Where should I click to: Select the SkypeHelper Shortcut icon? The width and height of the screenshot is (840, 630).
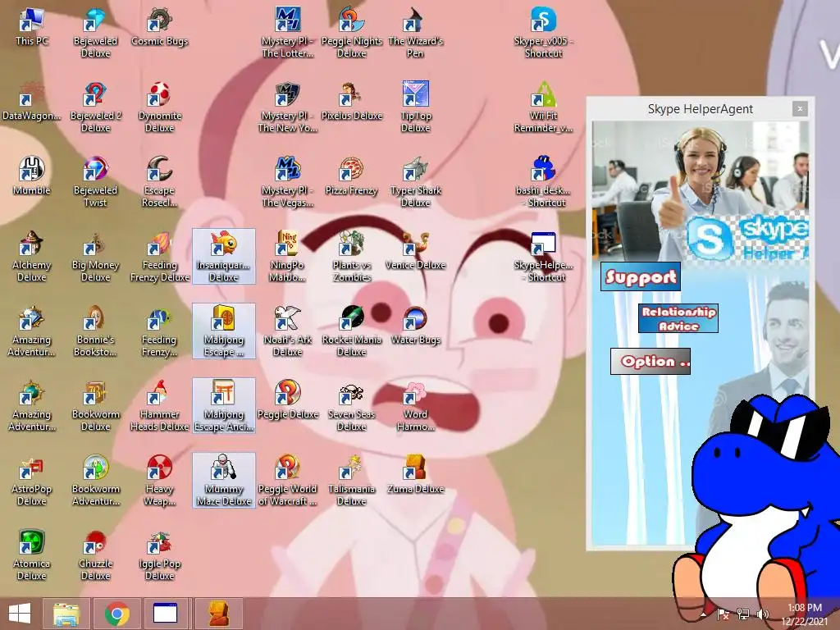point(543,256)
